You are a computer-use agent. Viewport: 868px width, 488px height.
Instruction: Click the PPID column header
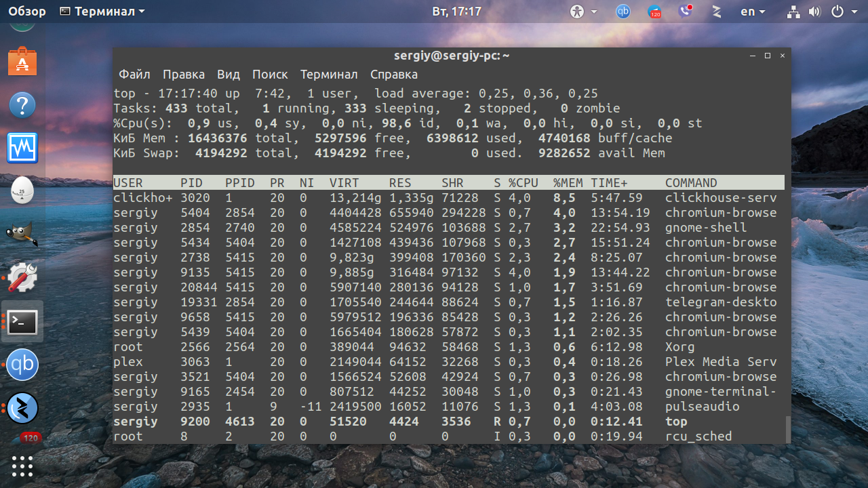(240, 183)
